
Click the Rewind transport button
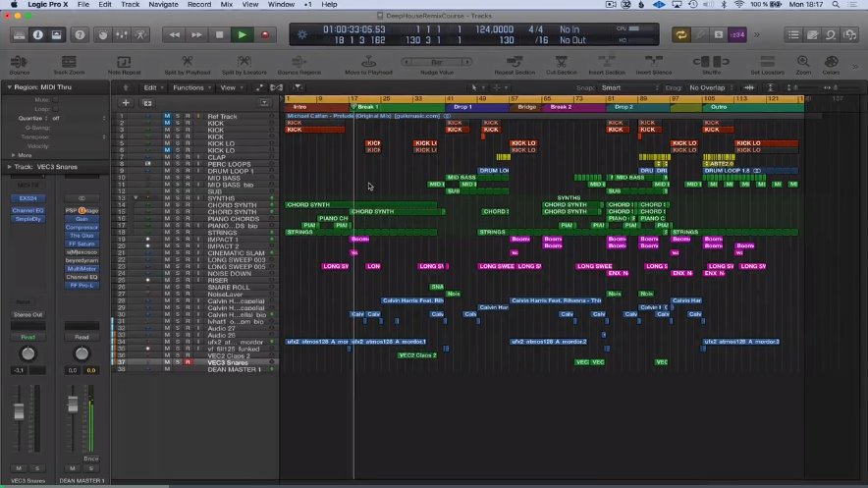coord(175,35)
